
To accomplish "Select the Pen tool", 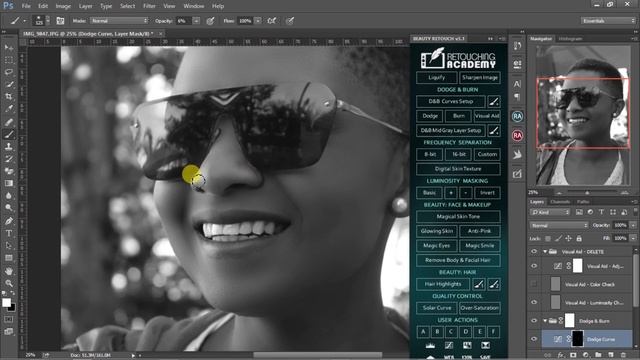I will (x=9, y=221).
